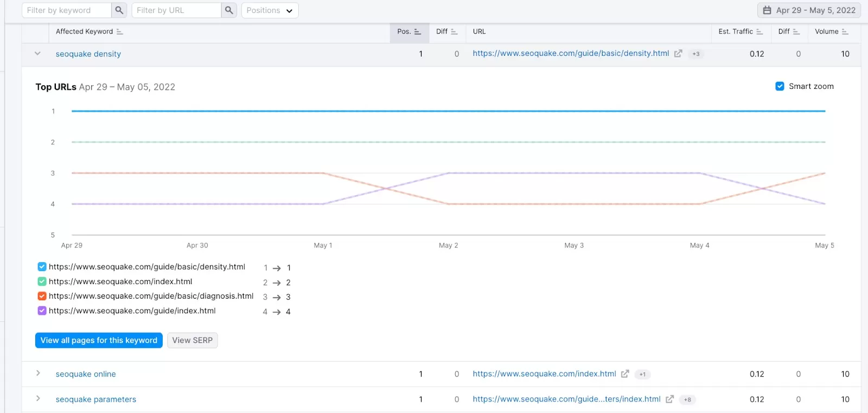The height and width of the screenshot is (413, 868).
Task: Click the URL filter search magnifier icon
Action: coord(229,10)
